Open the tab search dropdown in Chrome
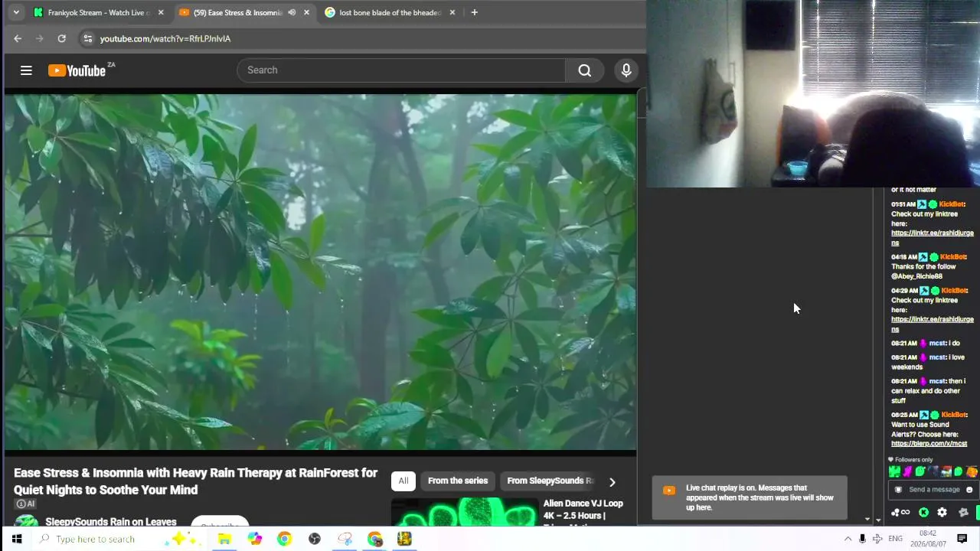This screenshot has height=551, width=980. tap(15, 12)
